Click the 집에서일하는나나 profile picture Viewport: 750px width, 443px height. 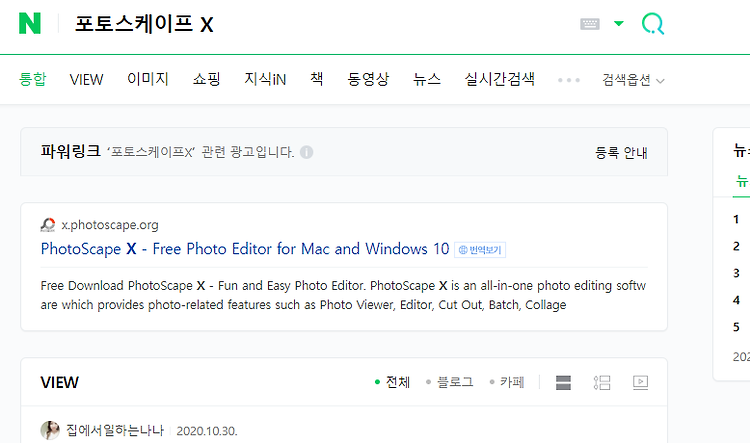coord(50,431)
